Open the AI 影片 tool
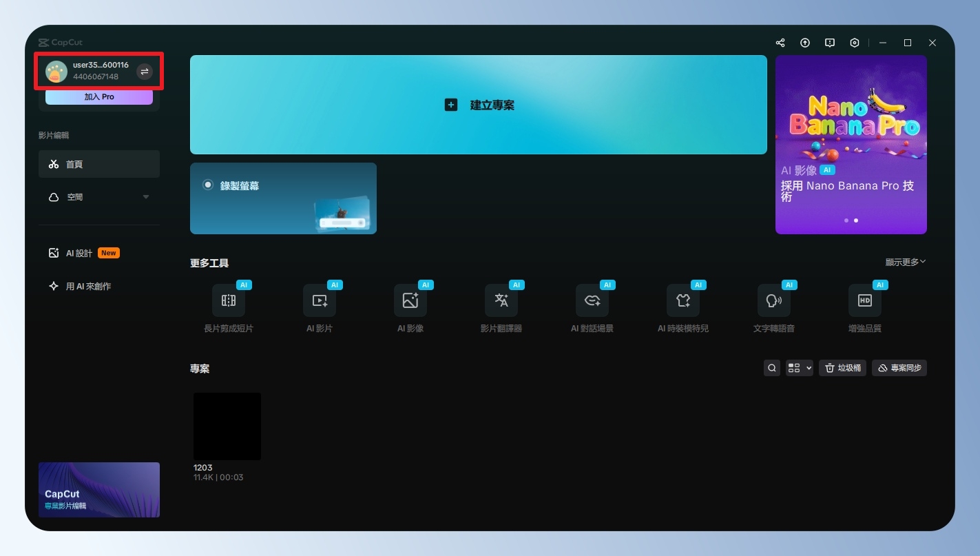 (320, 300)
